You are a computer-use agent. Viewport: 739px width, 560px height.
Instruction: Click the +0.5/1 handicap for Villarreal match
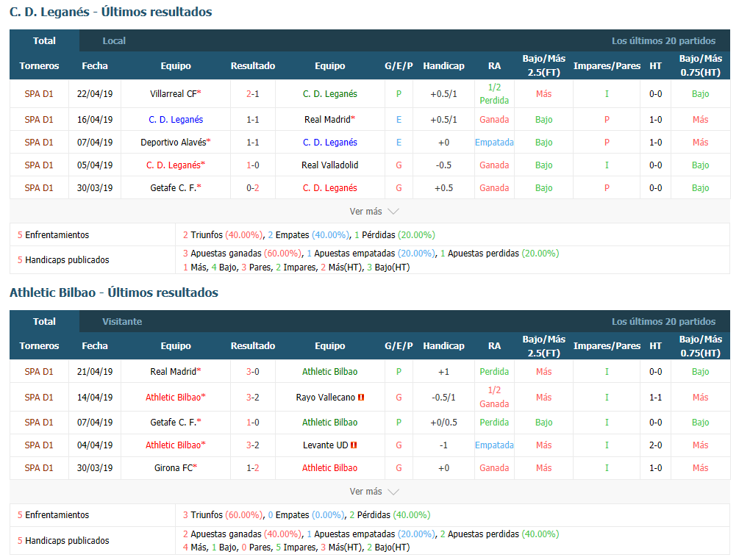[443, 94]
